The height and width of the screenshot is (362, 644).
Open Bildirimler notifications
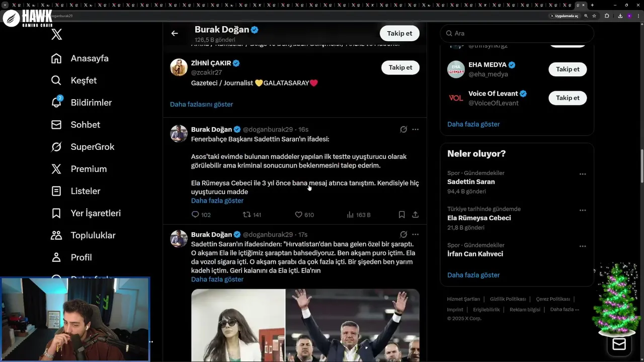pos(82,103)
